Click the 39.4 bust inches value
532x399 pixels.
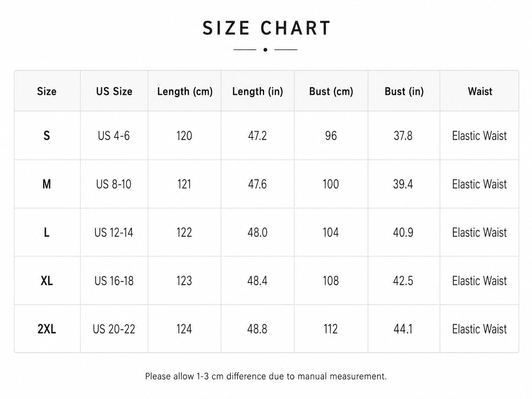[x=403, y=184]
